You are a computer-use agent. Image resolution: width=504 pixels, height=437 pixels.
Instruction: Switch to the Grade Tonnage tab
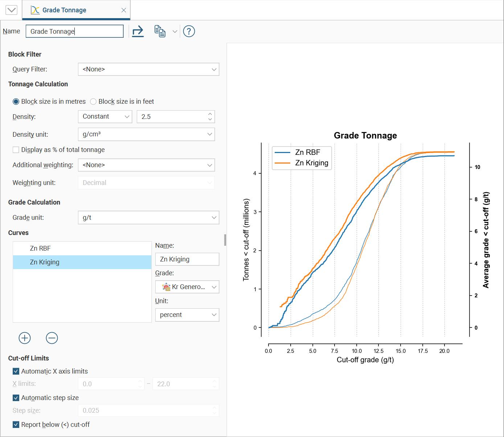pyautogui.click(x=64, y=10)
